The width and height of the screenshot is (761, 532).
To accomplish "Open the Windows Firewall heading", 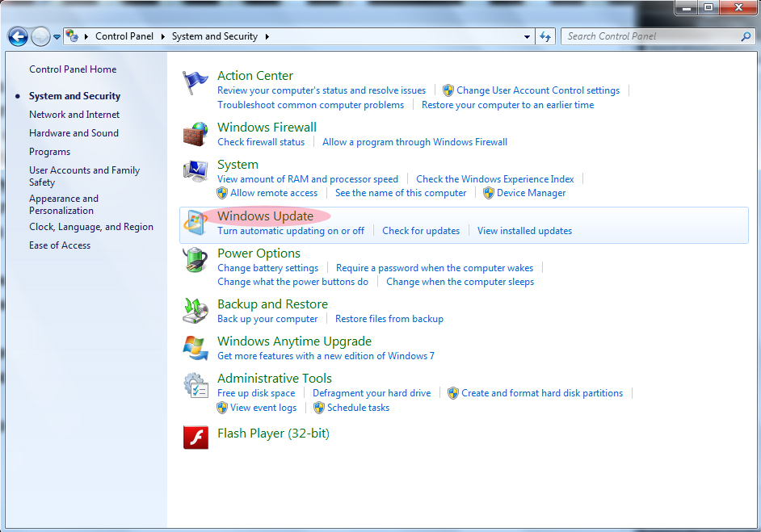I will tap(267, 127).
